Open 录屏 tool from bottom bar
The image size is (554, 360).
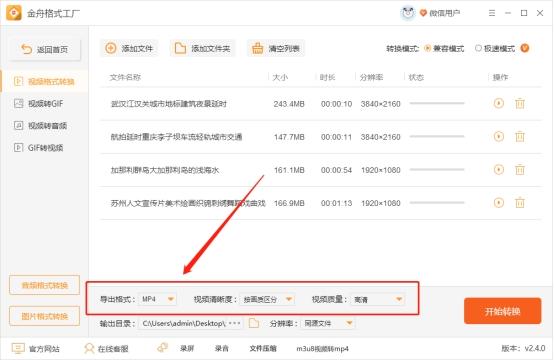(x=187, y=348)
